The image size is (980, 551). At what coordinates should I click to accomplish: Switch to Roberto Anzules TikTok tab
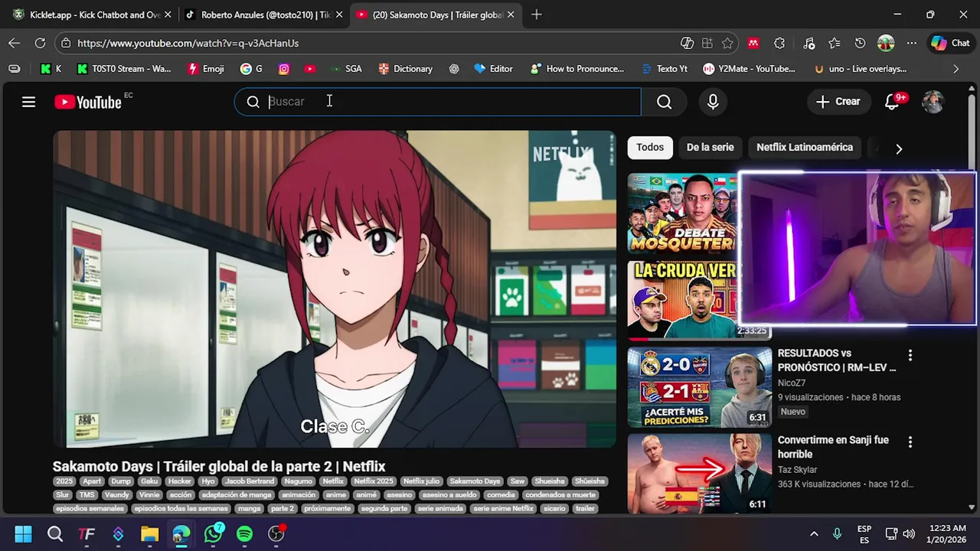263,15
